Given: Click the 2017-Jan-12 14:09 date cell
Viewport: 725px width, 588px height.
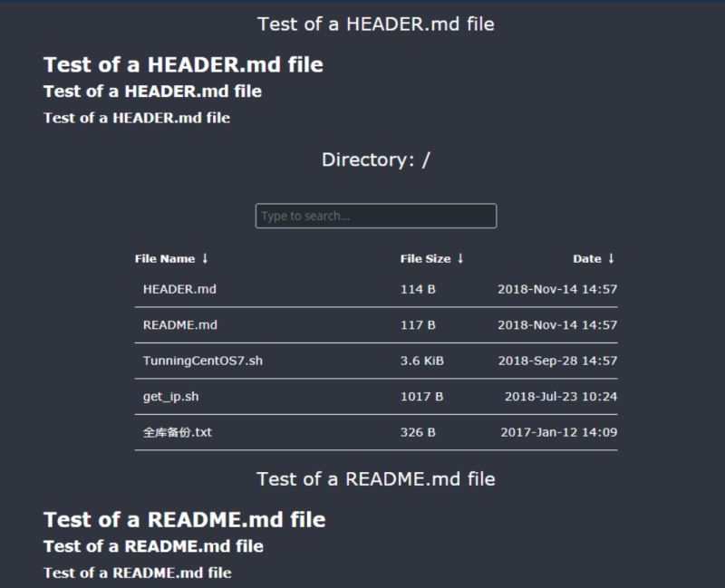Looking at the screenshot, I should click(558, 433).
